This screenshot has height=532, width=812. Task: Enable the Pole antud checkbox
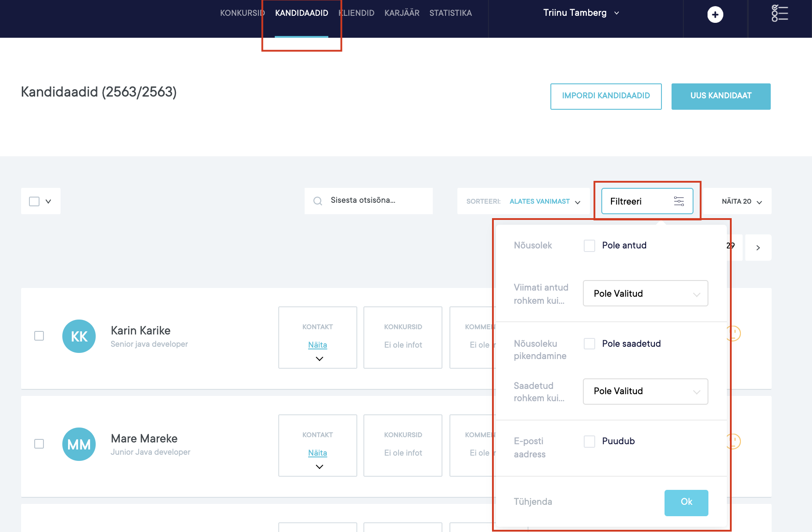pos(589,246)
